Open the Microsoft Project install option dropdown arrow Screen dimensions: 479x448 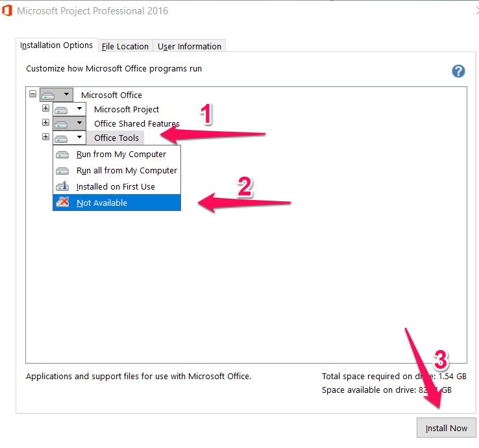[x=79, y=110]
